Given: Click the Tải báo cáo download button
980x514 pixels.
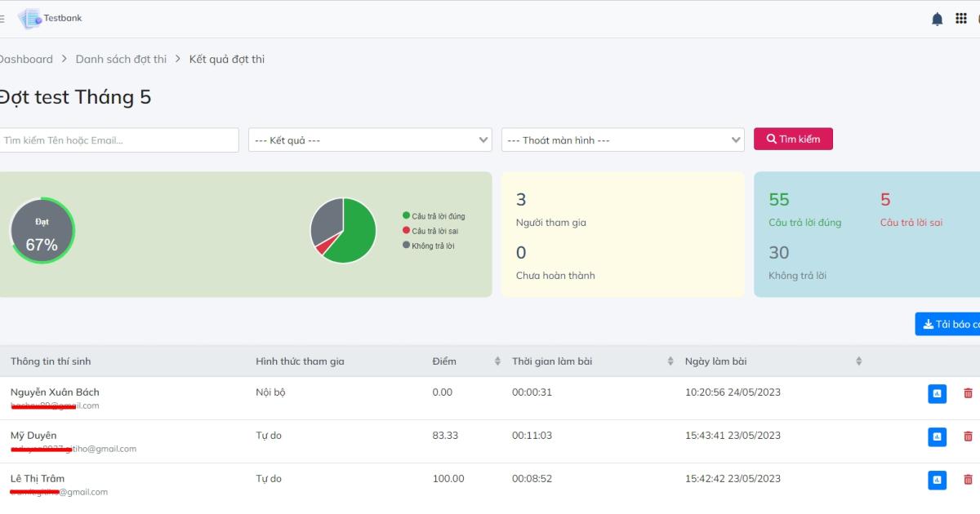Looking at the screenshot, I should [950, 325].
